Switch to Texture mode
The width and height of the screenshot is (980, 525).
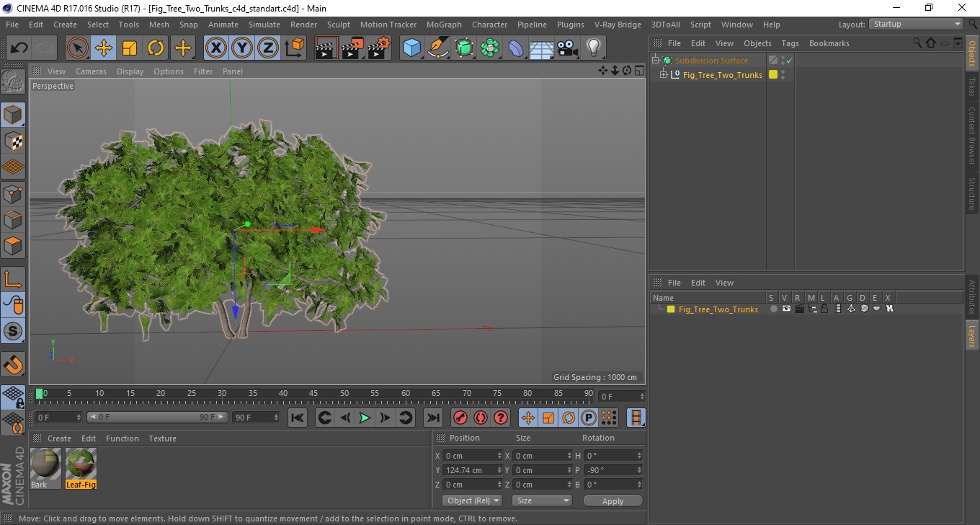click(x=13, y=141)
